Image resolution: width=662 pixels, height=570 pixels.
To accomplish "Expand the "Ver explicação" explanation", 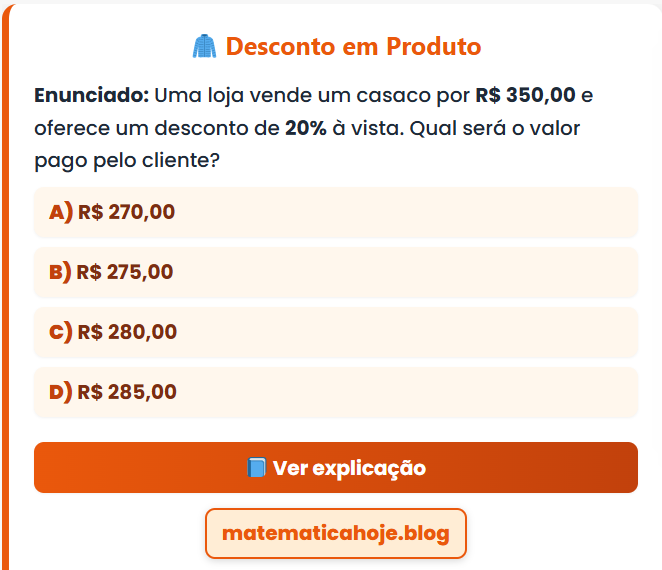I will 336,468.
